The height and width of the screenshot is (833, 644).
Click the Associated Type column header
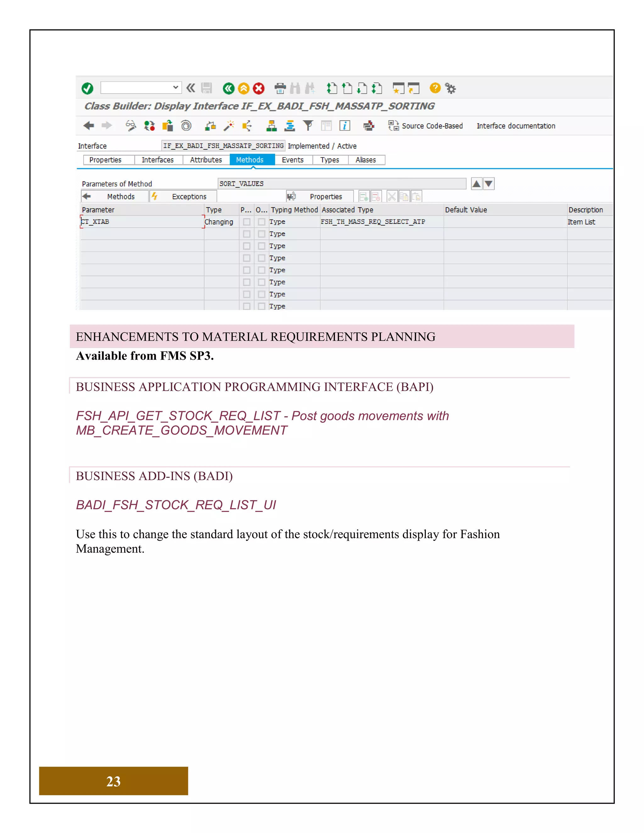point(382,210)
